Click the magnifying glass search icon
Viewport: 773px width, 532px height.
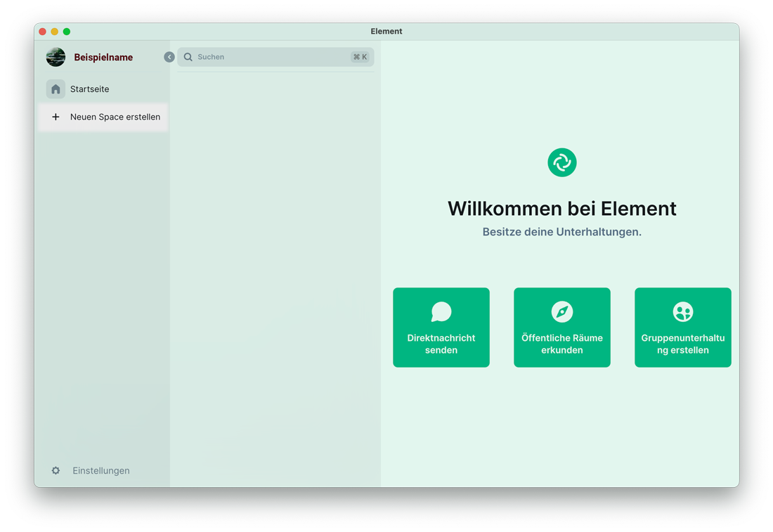188,57
